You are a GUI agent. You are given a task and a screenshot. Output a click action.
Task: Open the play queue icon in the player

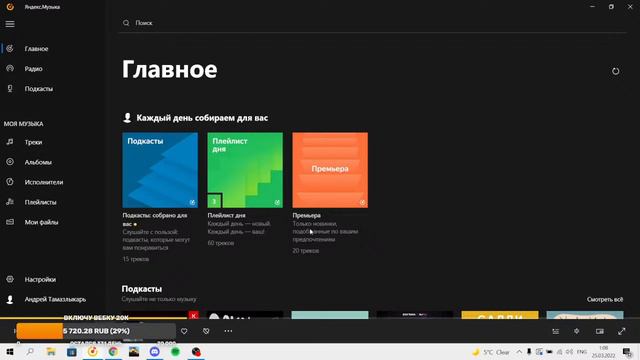pos(556,331)
